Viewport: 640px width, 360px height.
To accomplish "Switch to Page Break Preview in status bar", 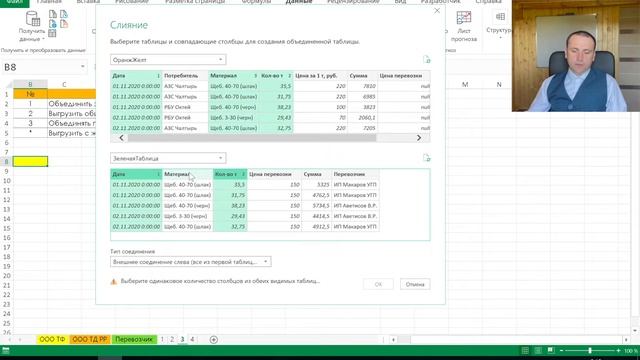I will 551,351.
